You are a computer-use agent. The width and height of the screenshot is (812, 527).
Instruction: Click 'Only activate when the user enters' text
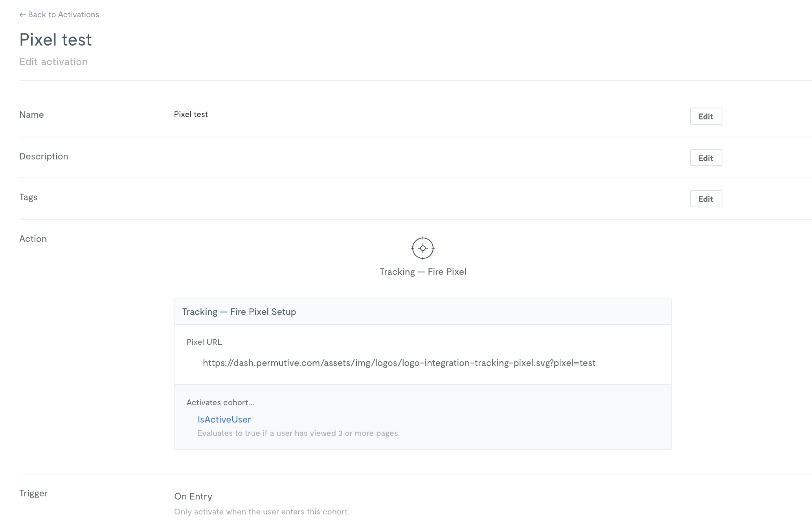pyautogui.click(x=262, y=512)
